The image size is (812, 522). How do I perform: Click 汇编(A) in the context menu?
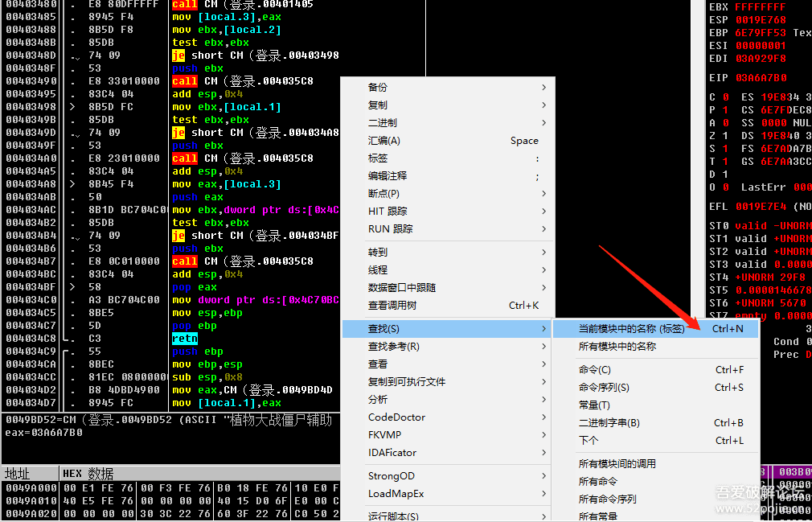click(x=383, y=141)
